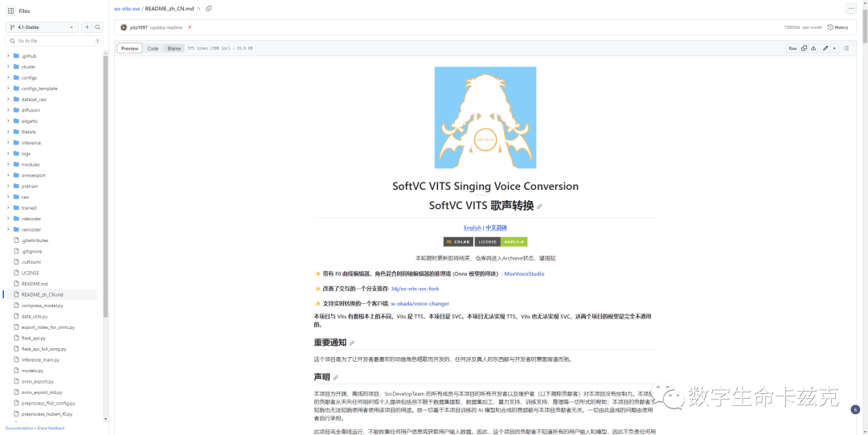Click the Raw button
Screen dimensions: 868x435
(x=792, y=48)
